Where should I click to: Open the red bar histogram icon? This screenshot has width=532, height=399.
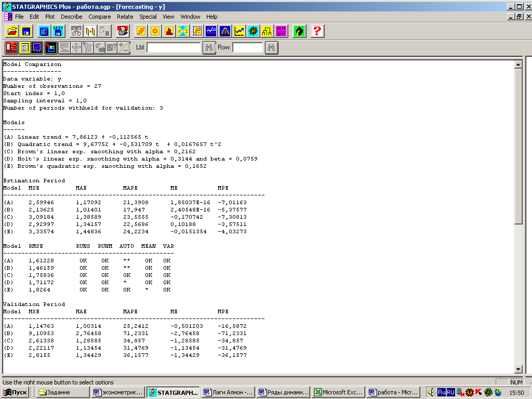(x=169, y=31)
